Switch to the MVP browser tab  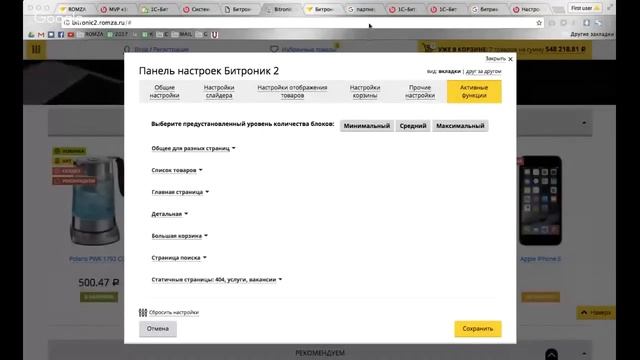coord(114,9)
